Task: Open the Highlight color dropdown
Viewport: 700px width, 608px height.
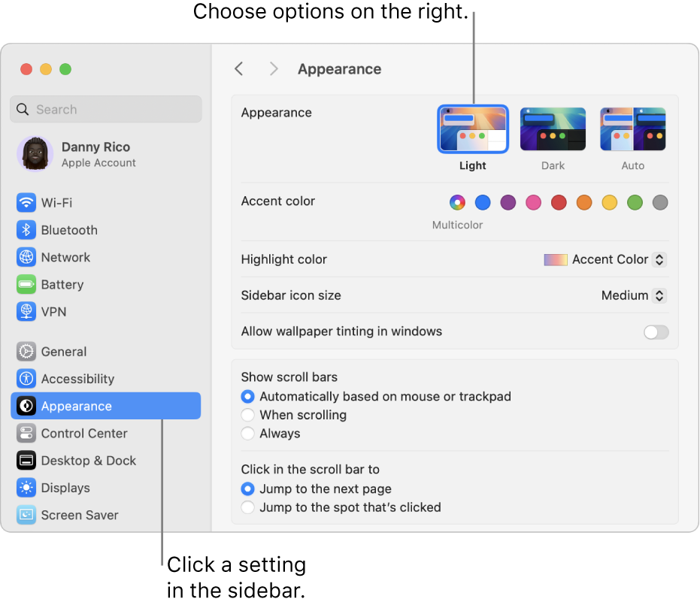Action: point(659,259)
